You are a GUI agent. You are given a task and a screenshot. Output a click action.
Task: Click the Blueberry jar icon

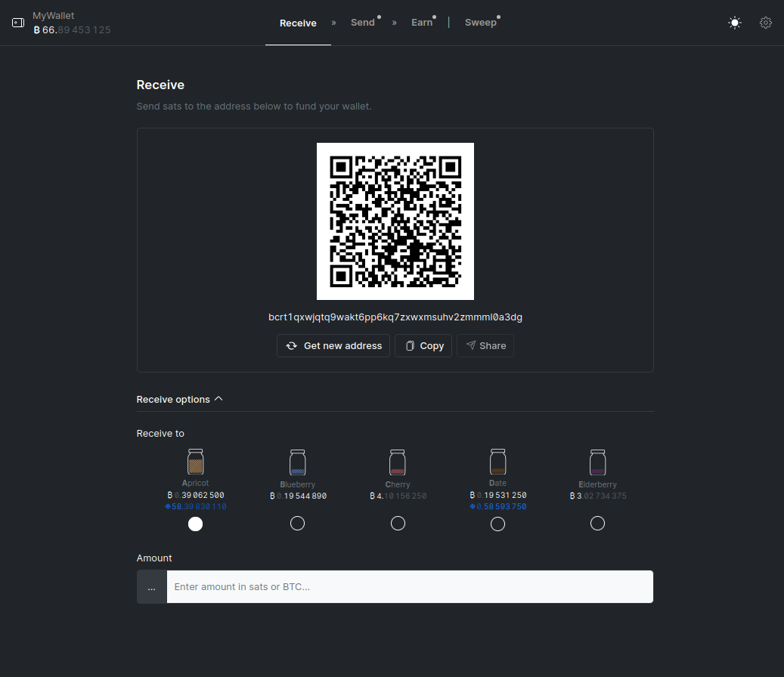click(x=298, y=462)
